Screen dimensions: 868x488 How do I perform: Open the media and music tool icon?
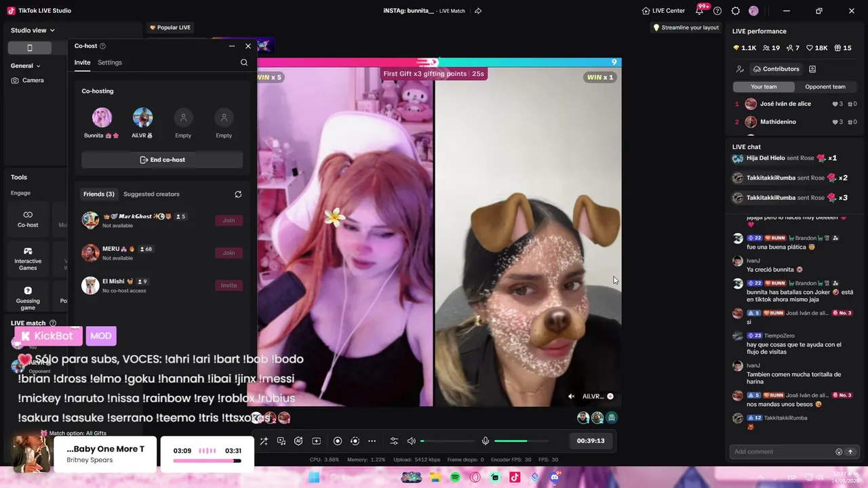pos(281,441)
